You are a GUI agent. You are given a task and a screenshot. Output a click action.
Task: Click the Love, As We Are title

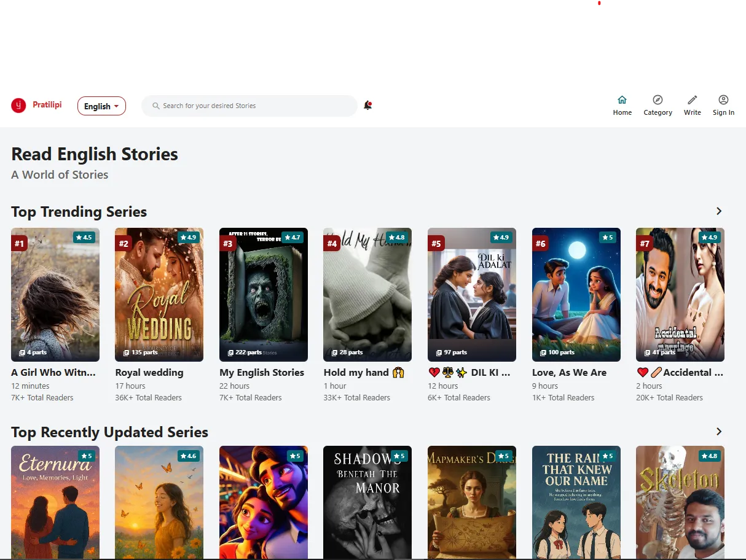tap(570, 372)
